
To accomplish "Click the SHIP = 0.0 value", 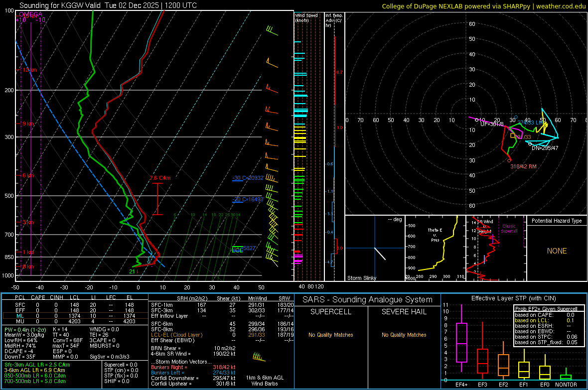I will pos(117,381).
